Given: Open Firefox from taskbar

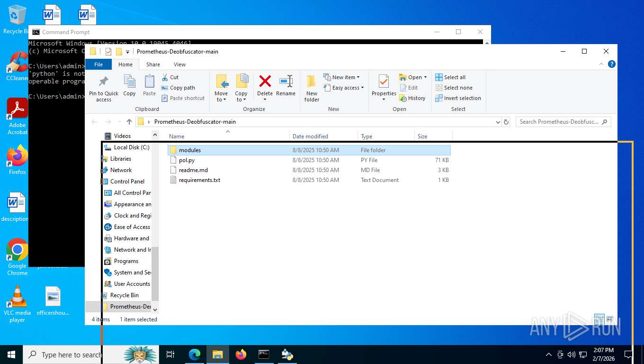Looking at the screenshot, I should pos(241,355).
